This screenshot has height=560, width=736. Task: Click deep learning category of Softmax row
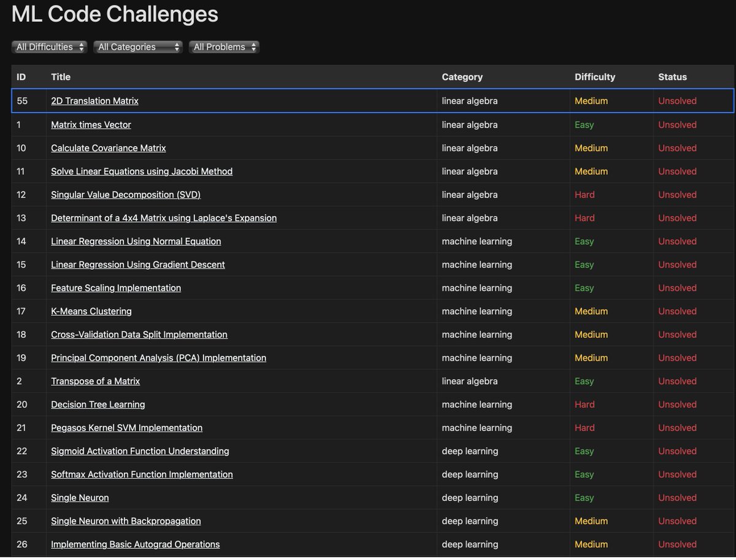(470, 474)
